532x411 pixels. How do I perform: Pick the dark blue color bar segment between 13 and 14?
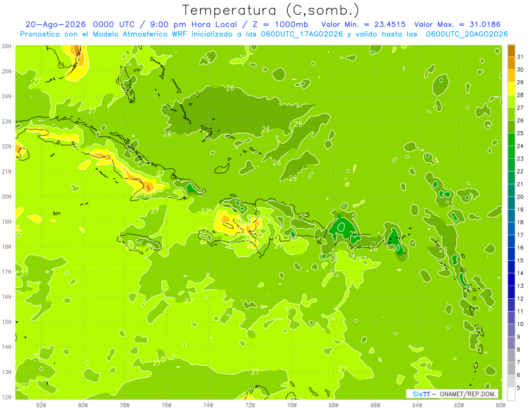pyautogui.click(x=511, y=279)
